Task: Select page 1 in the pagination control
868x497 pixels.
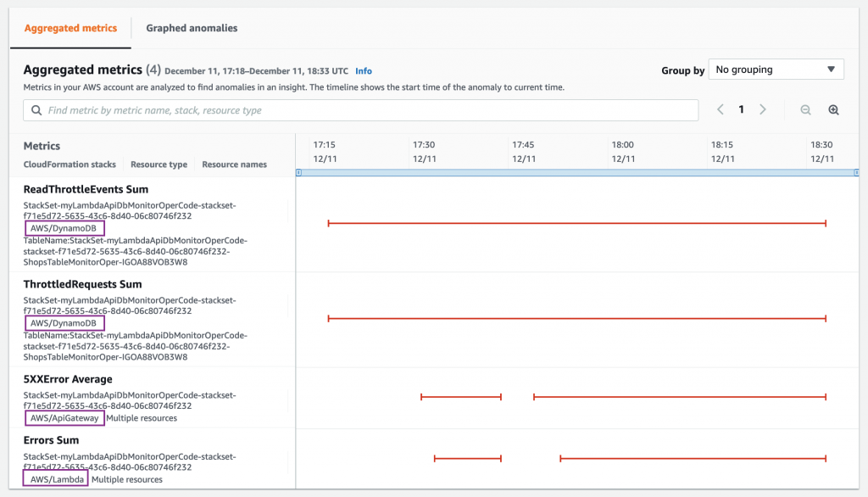Action: (x=740, y=110)
